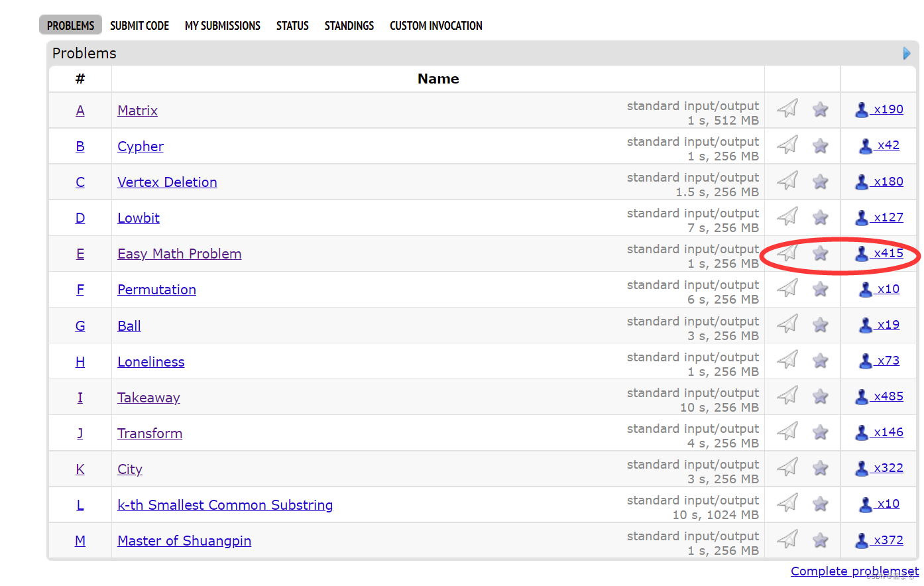Click the Complete problemset link

click(854, 571)
